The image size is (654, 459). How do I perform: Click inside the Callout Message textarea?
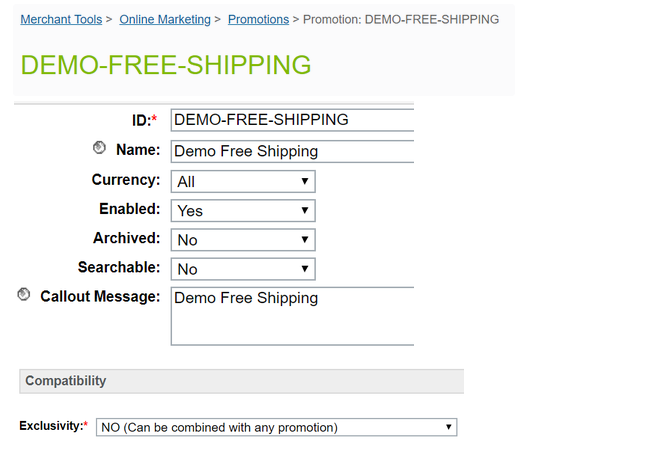(292, 315)
